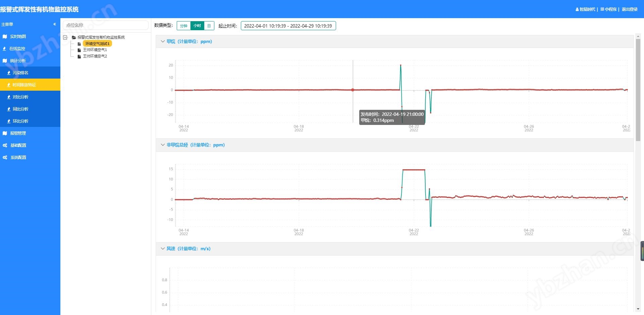This screenshot has height=315, width=644.
Task: Click the 非甲烷总烃 (计量单位: ppm) panel title
Action: coord(196,145)
